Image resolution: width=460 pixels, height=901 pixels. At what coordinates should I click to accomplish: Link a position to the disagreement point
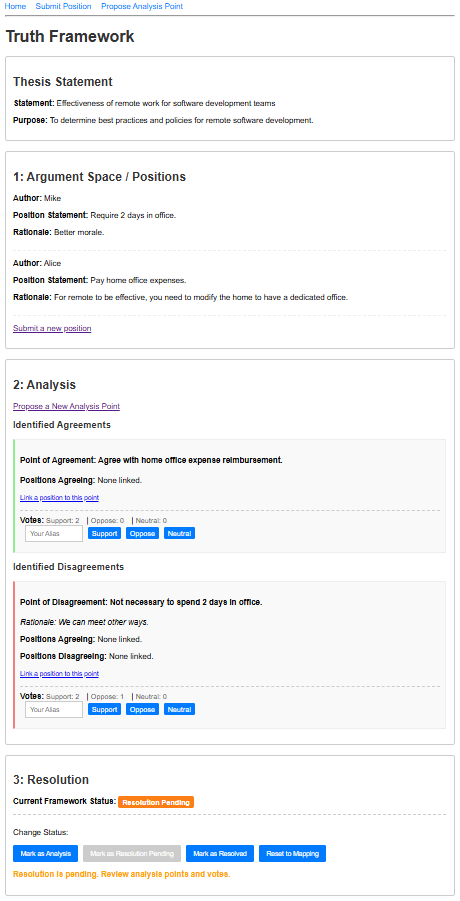pos(59,673)
